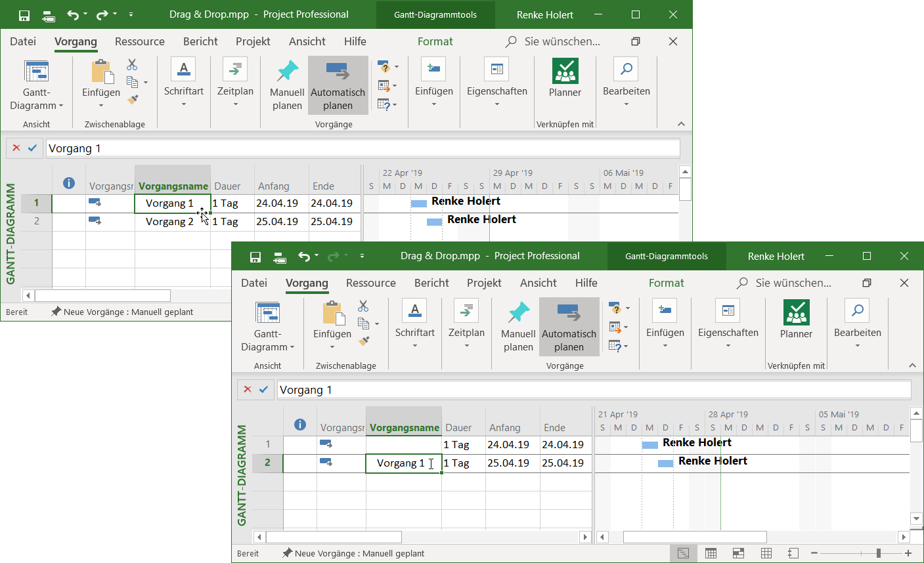The height and width of the screenshot is (563, 924).
Task: Open the Ressource tab in front window
Action: point(371,283)
